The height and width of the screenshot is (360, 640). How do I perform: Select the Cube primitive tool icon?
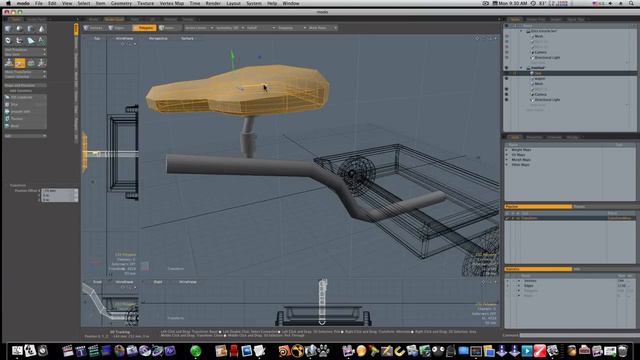8,29
